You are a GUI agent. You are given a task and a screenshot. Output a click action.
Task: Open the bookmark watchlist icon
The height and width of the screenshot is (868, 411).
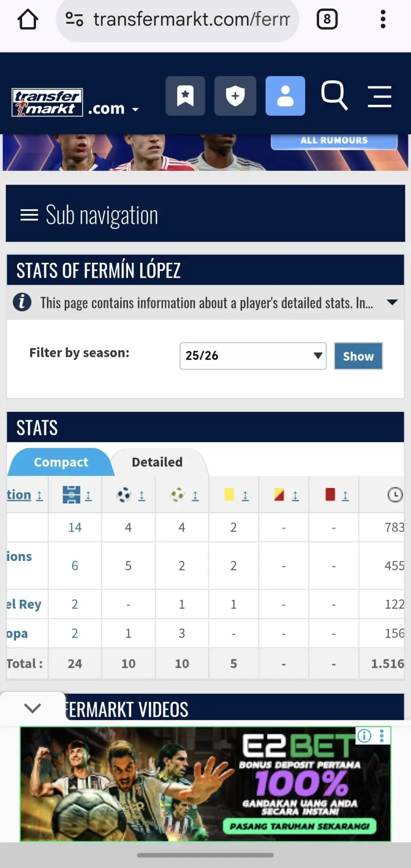tap(185, 96)
